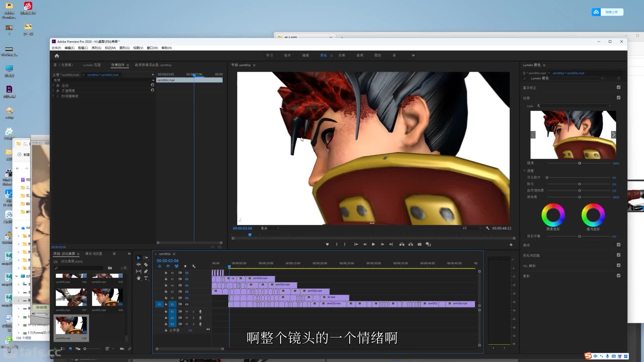Open Lumetri 颜色 effect dropdown
Screen dimensions: 644x362
click(x=567, y=78)
